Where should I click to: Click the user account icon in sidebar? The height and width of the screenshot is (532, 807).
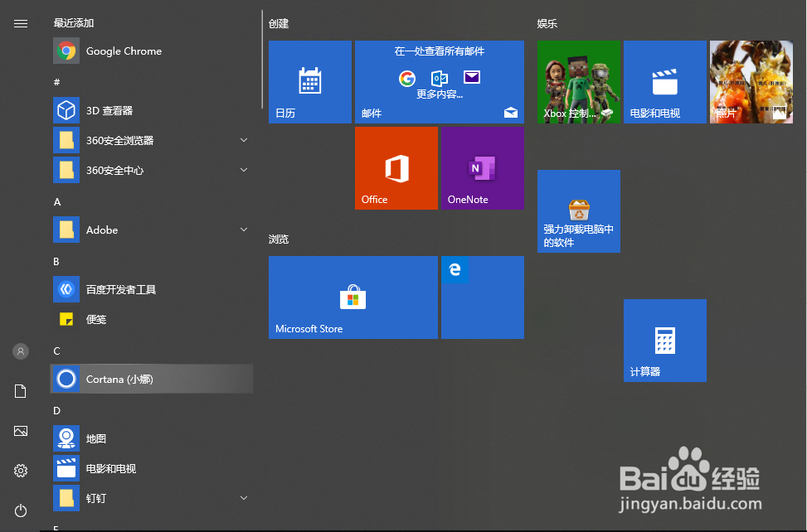point(21,351)
